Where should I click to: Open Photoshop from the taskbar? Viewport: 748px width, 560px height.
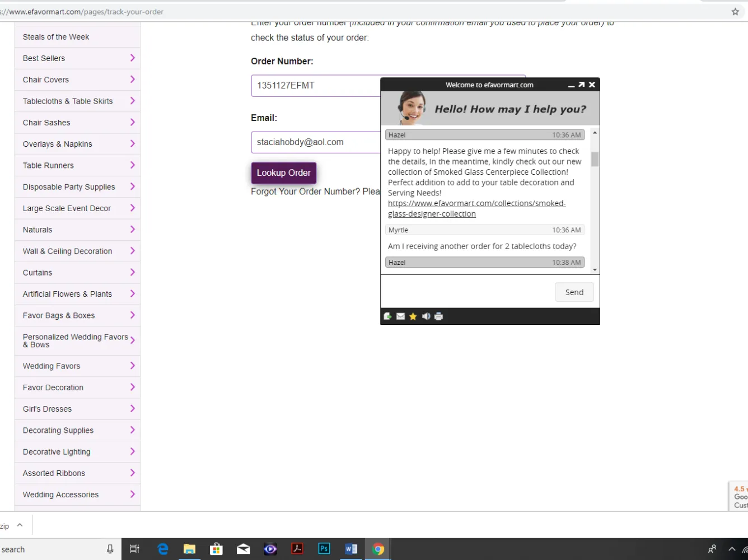(324, 549)
